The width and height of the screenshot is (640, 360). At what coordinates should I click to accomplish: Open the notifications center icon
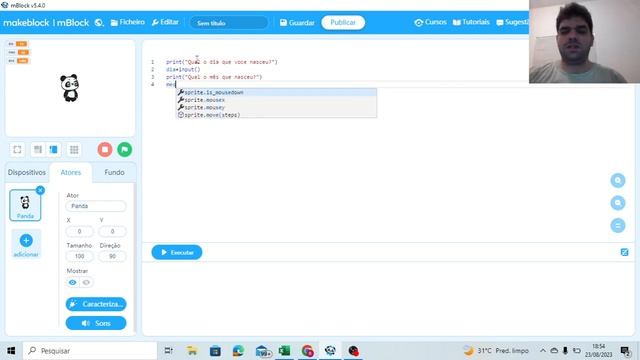[x=625, y=351]
